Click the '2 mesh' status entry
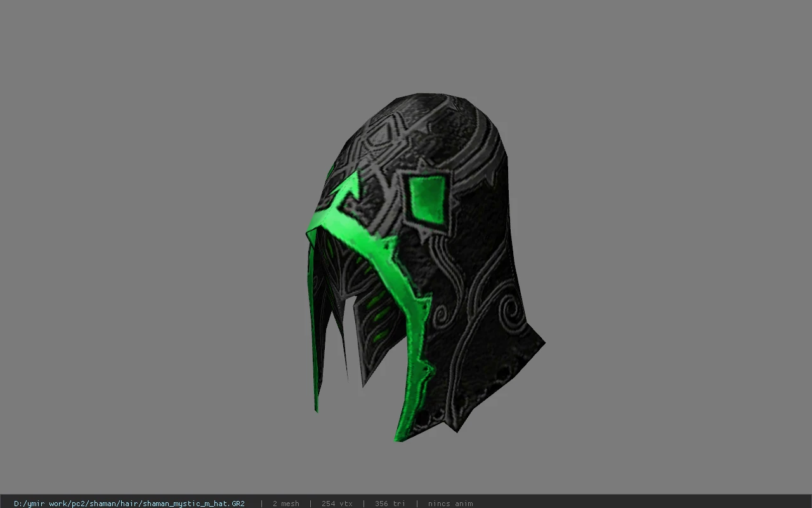812x508 pixels. (285, 504)
